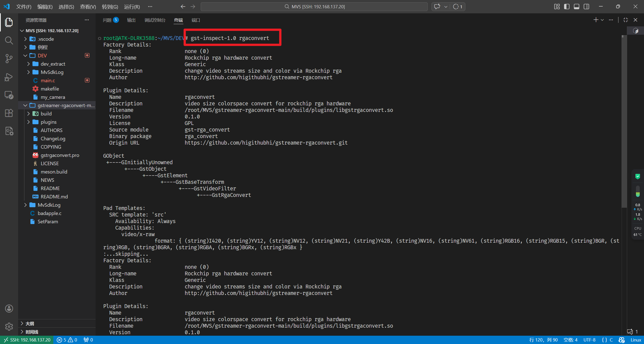Open Run and Debug view
The height and width of the screenshot is (344, 644).
9,77
